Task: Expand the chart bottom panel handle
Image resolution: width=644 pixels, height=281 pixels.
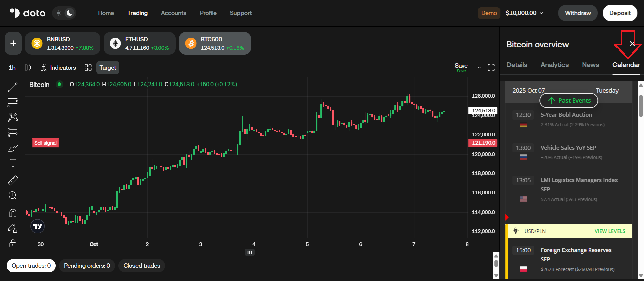Action: pyautogui.click(x=249, y=252)
